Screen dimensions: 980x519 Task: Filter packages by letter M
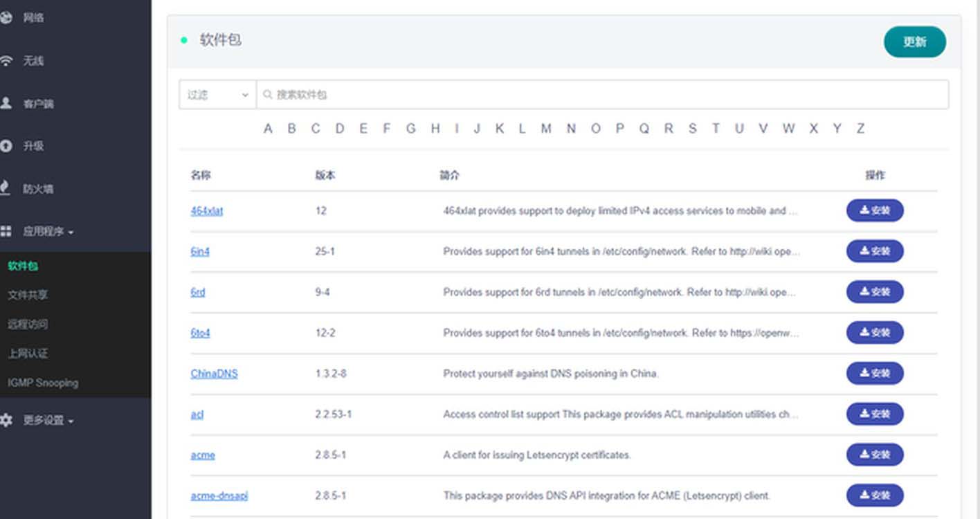click(x=546, y=129)
